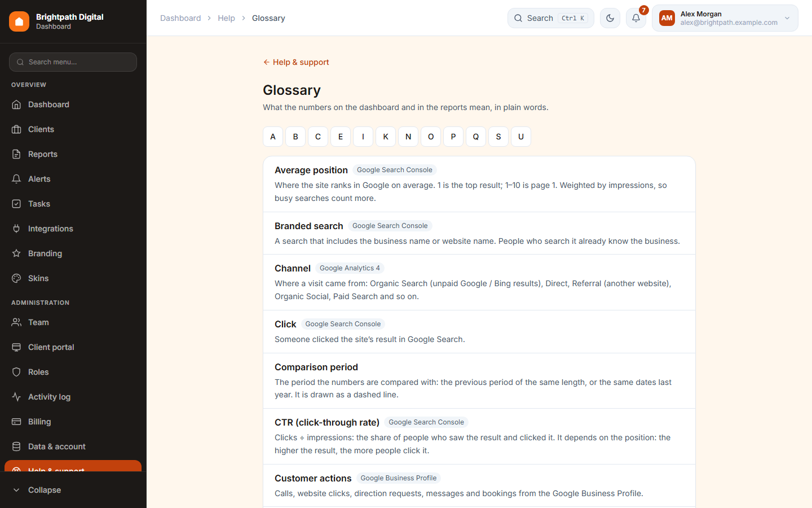Click the Activity log pulse icon
812x508 pixels.
click(16, 397)
